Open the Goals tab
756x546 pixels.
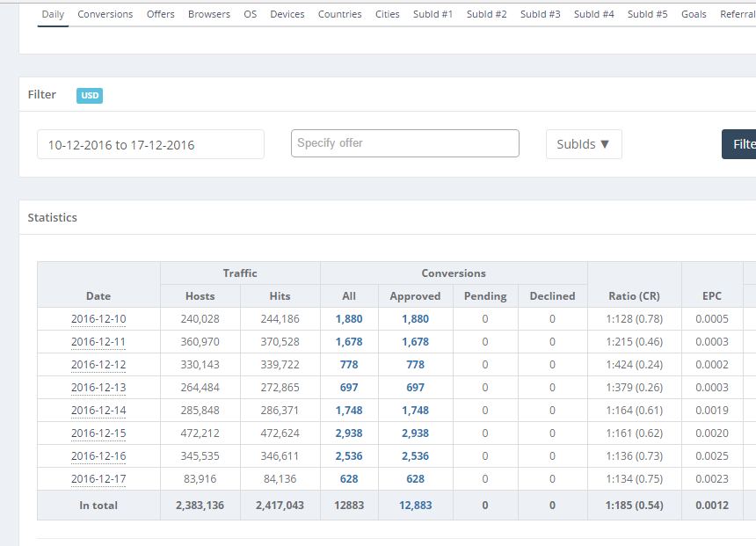694,14
